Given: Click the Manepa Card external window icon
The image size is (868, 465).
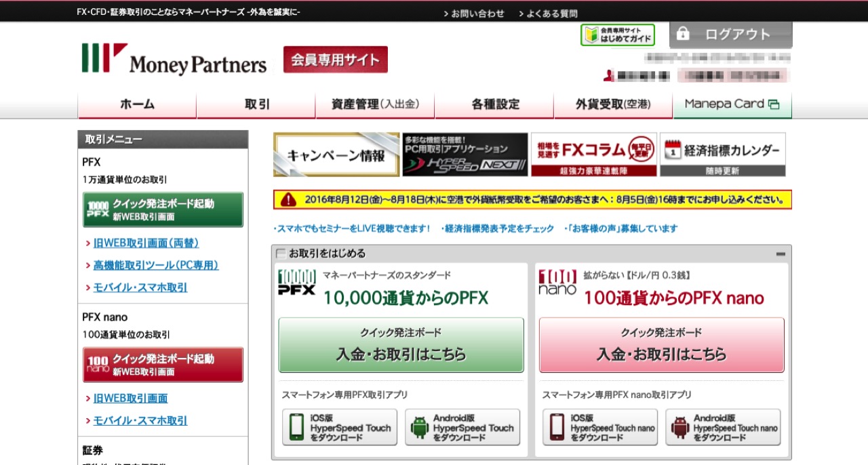Looking at the screenshot, I should pos(774,104).
